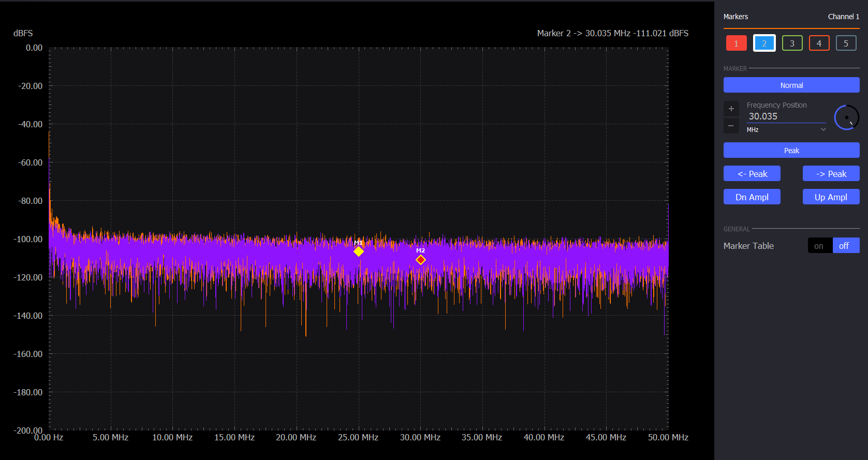868x460 pixels.
Task: Click the M2 red diamond marker on plot
Action: point(421,260)
